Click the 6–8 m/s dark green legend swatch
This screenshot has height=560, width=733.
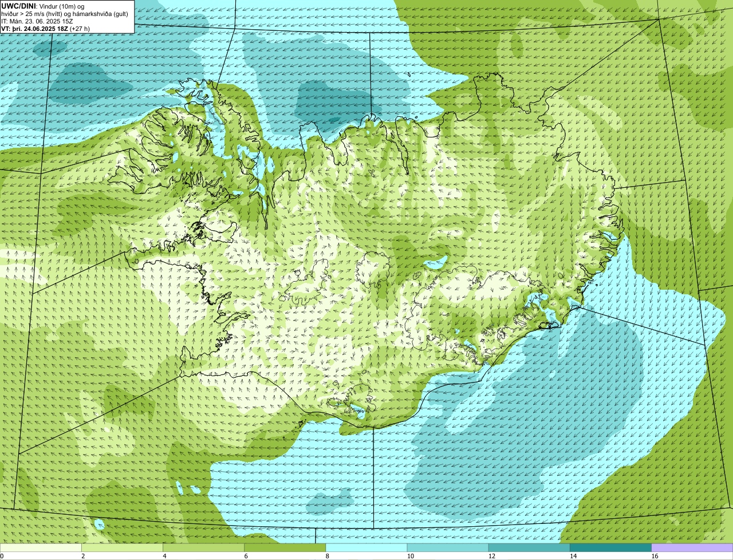pyautogui.click(x=285, y=547)
